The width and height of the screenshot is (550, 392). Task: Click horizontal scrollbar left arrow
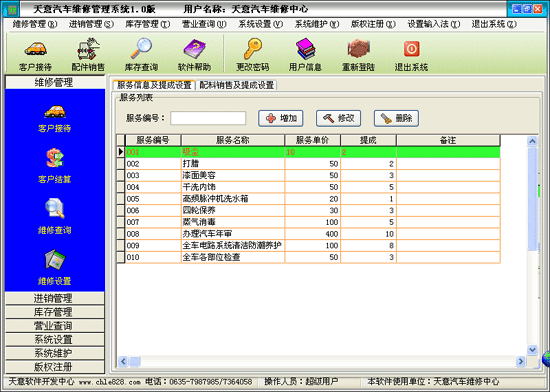pyautogui.click(x=123, y=361)
